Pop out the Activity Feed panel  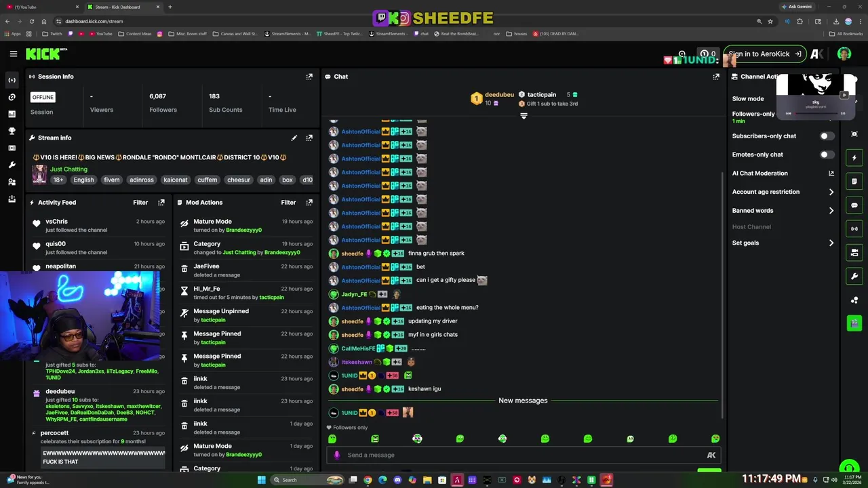(161, 202)
